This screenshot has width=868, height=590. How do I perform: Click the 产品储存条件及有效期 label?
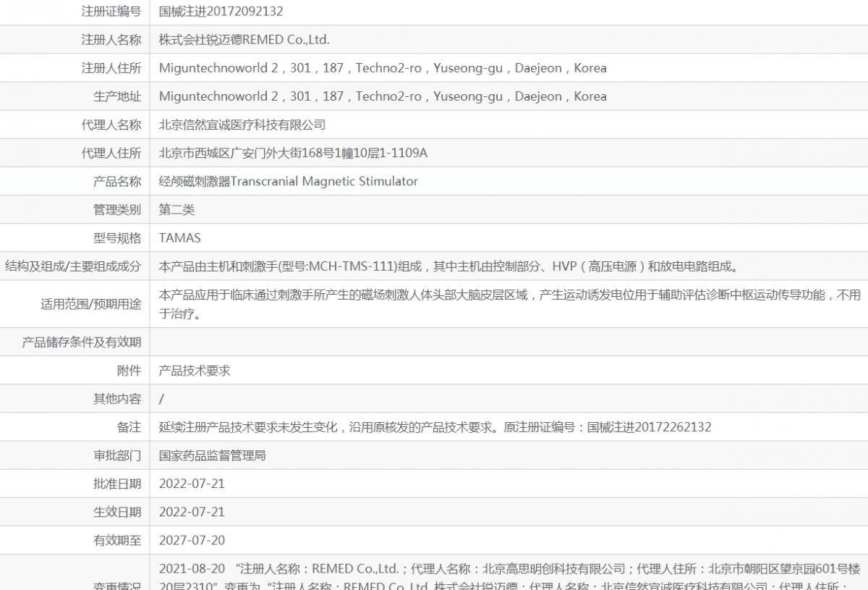(82, 342)
